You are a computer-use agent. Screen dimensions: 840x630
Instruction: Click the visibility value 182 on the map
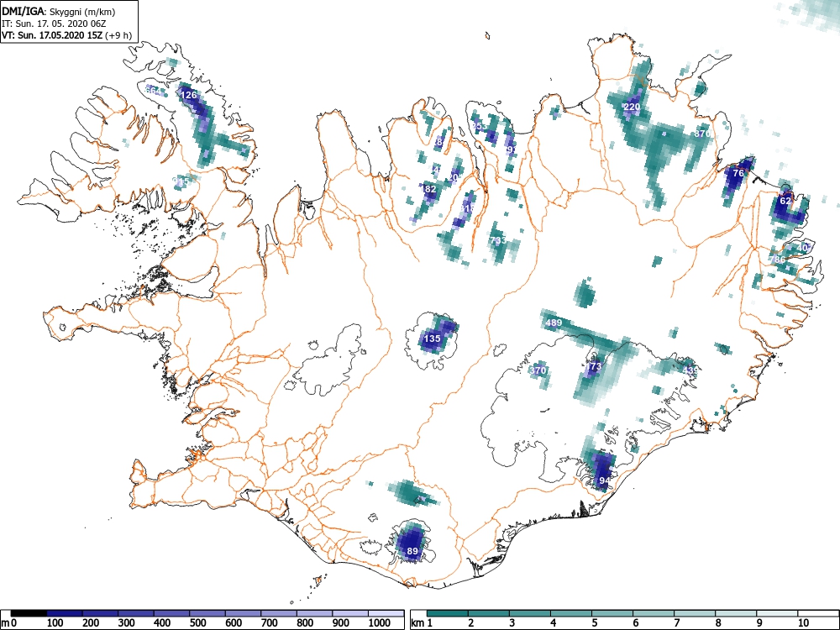[429, 189]
